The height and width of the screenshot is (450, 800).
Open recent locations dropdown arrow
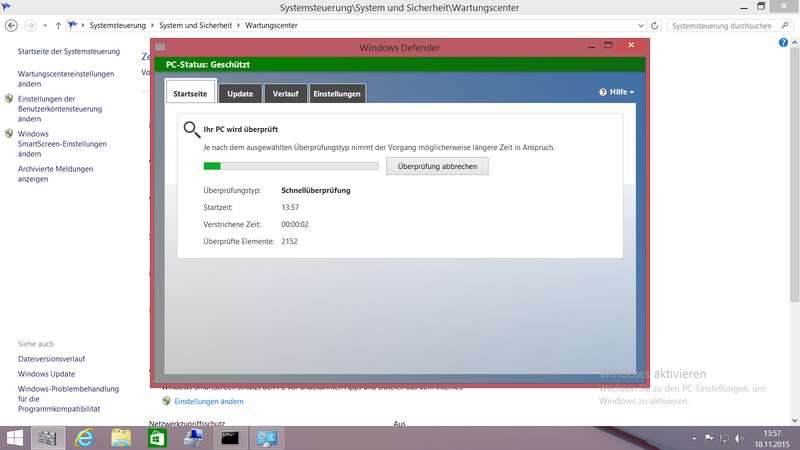(45, 26)
